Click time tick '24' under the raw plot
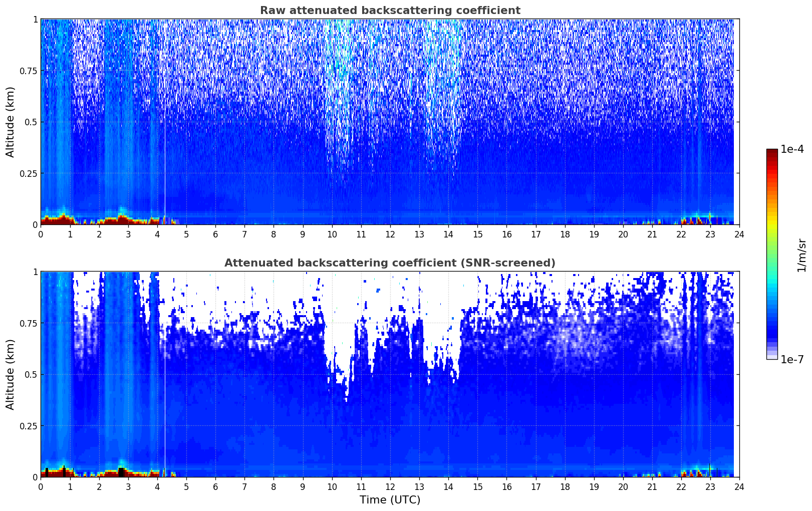Viewport: 812px width, 511px height. 739,234
